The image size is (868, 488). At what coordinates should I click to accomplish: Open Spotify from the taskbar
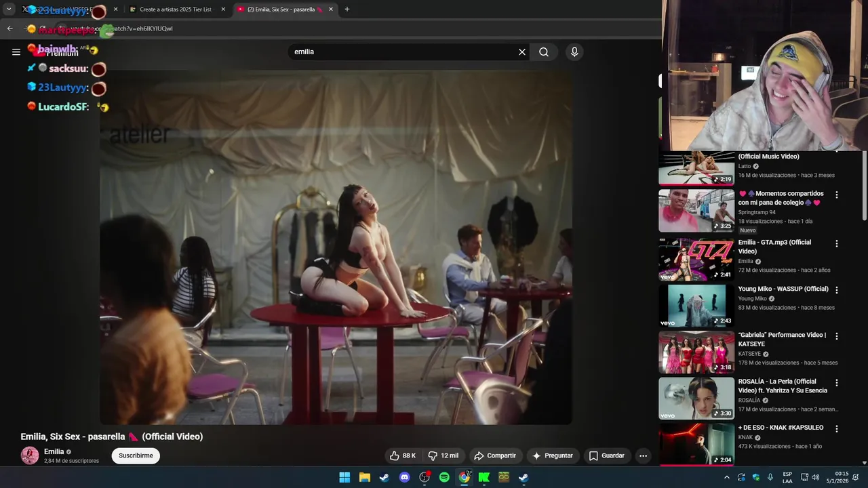[x=444, y=477]
